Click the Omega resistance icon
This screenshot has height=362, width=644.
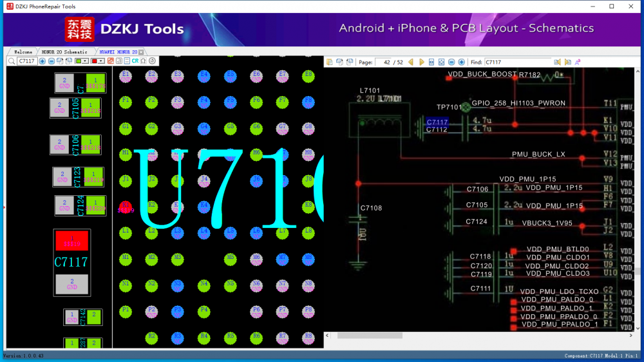click(144, 61)
